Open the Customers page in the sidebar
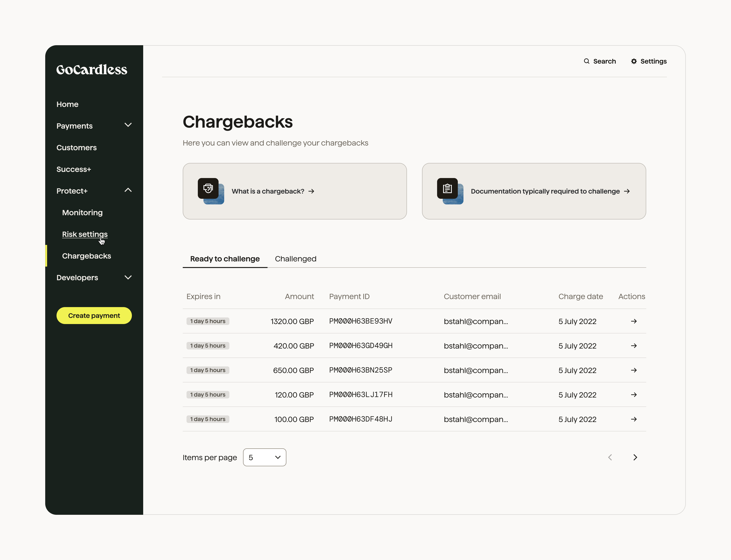This screenshot has width=731, height=560. pos(76,147)
